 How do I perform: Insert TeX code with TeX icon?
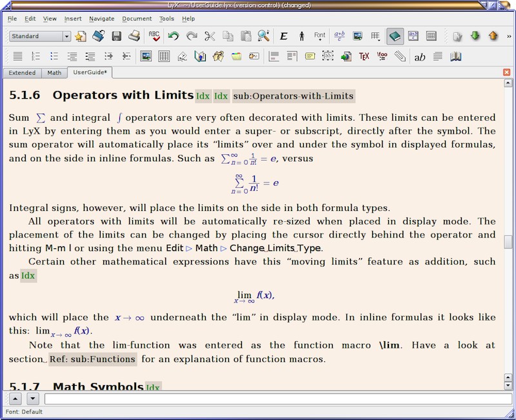click(x=364, y=56)
